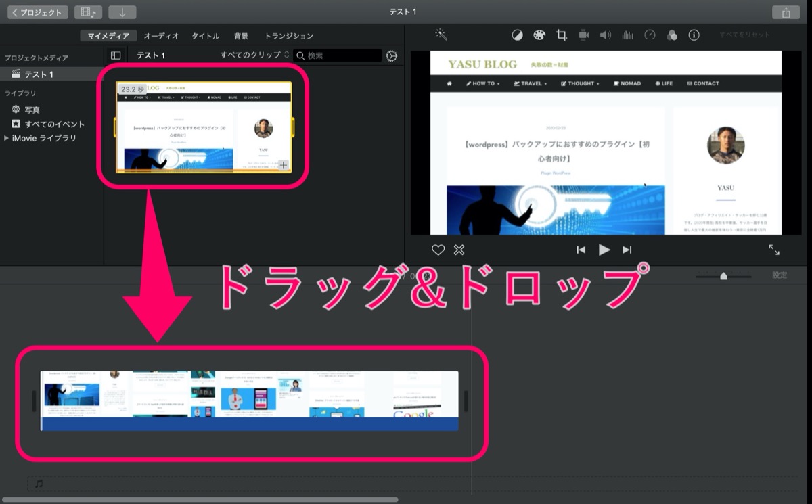This screenshot has width=812, height=504.
Task: Go back to Projects with the プロジェクト button
Action: [x=38, y=12]
